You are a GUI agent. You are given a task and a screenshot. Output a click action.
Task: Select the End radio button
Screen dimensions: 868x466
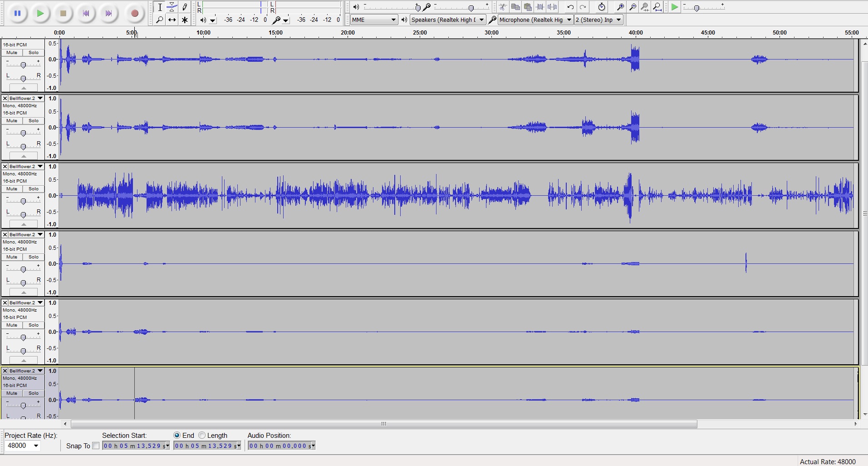point(177,435)
